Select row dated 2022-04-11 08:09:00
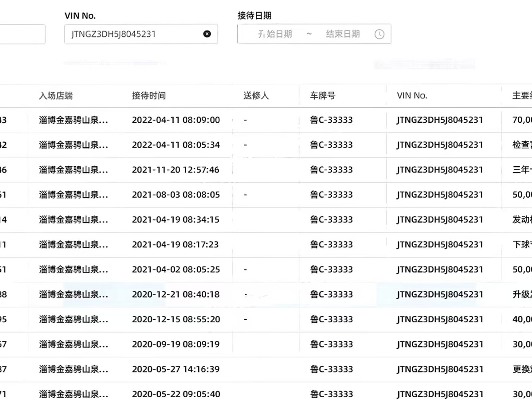This screenshot has width=532, height=399. pyautogui.click(x=176, y=120)
